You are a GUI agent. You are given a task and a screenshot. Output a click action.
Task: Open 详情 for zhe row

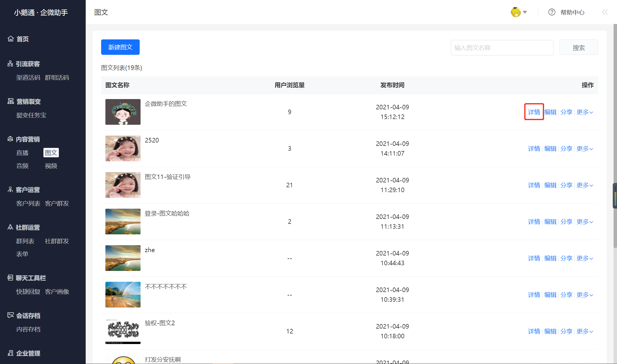click(x=534, y=258)
